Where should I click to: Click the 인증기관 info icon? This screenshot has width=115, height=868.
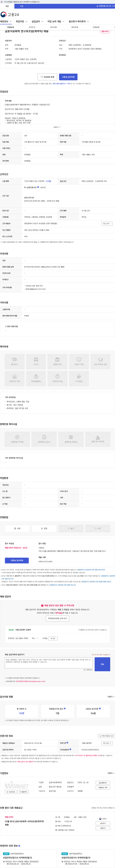click(x=67, y=743)
